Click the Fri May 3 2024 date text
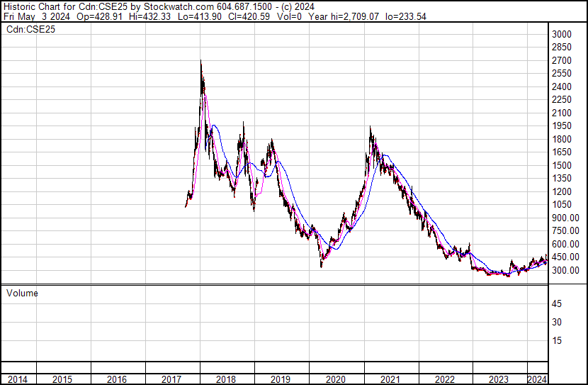Image resolution: width=588 pixels, height=385 pixels. 36,16
